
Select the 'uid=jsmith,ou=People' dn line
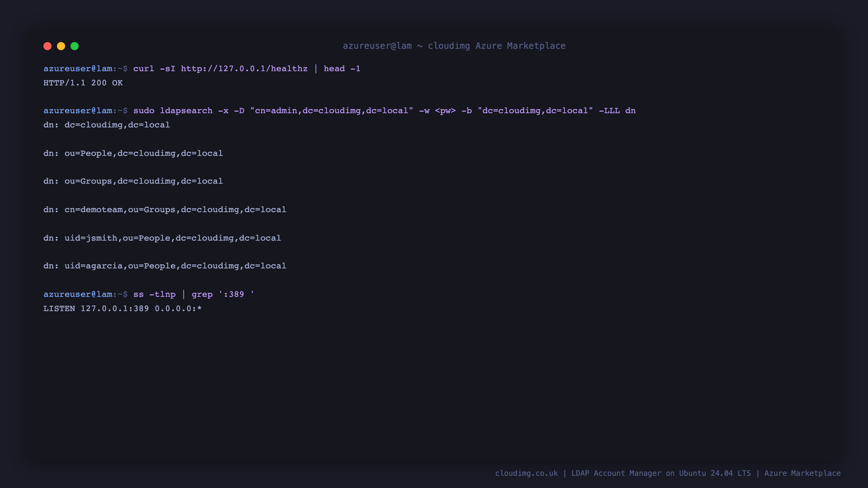point(162,238)
